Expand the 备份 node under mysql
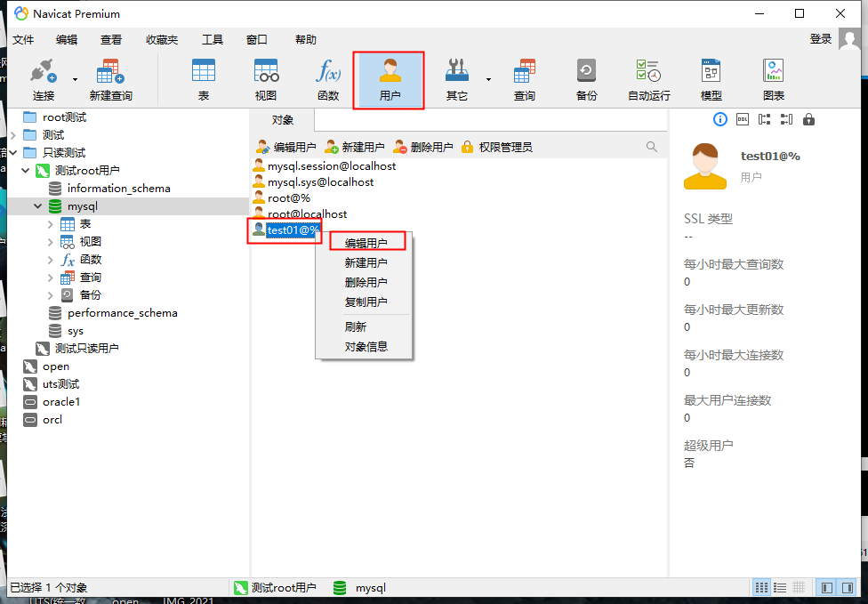Viewport: 868px width, 604px height. tap(50, 295)
